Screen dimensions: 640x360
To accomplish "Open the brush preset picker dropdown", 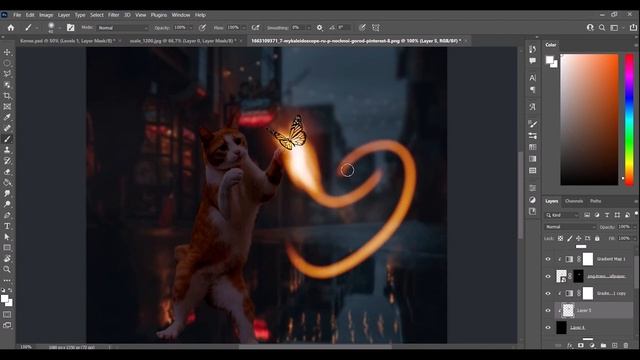I will pyautogui.click(x=59, y=28).
